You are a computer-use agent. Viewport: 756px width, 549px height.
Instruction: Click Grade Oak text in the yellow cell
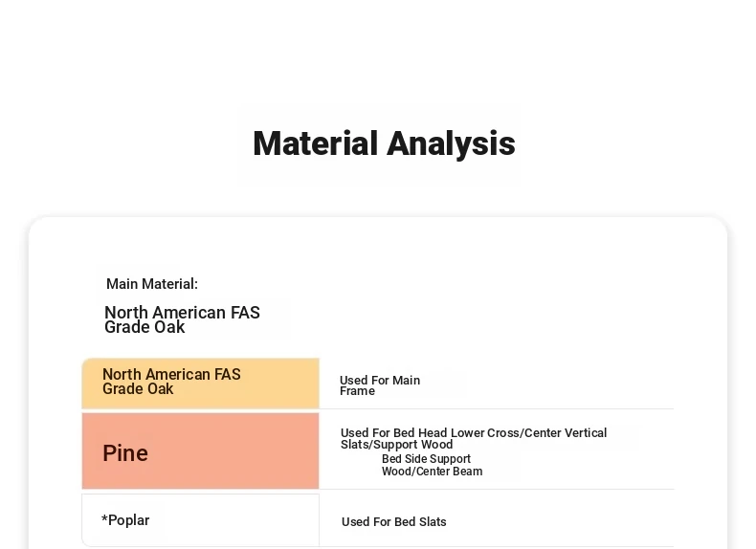(138, 389)
